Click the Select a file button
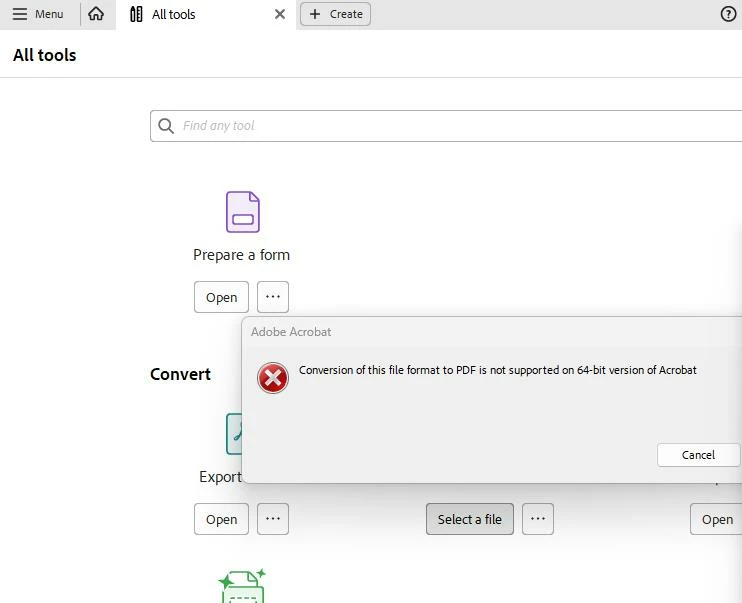This screenshot has width=742, height=603. point(470,519)
